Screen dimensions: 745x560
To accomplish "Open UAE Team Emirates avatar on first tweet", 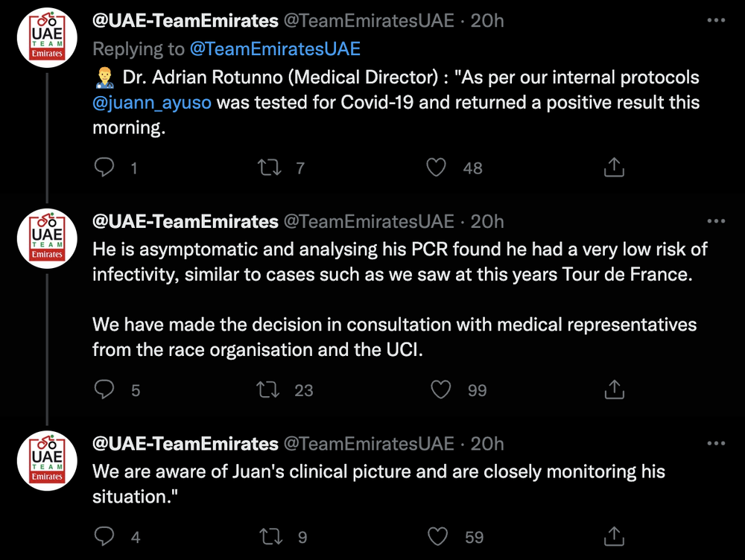I will (47, 37).
